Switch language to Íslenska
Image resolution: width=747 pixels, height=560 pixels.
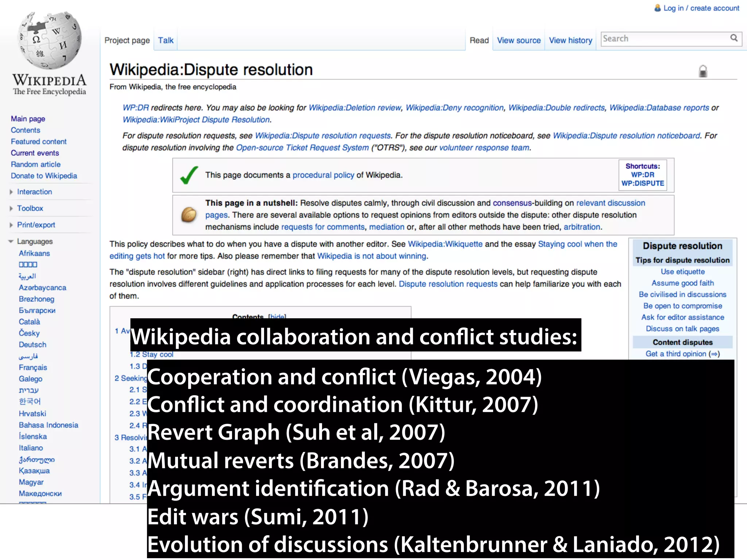click(33, 436)
